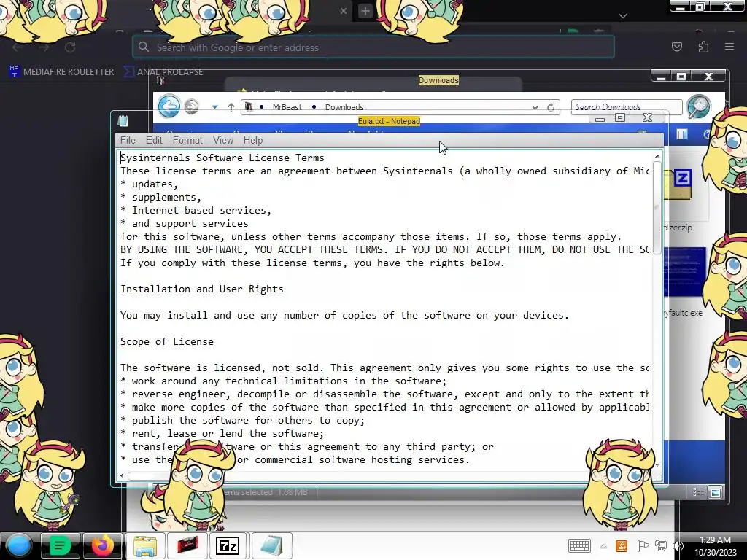Open the Edit menu in Notepad
The image size is (747, 560).
tap(154, 141)
